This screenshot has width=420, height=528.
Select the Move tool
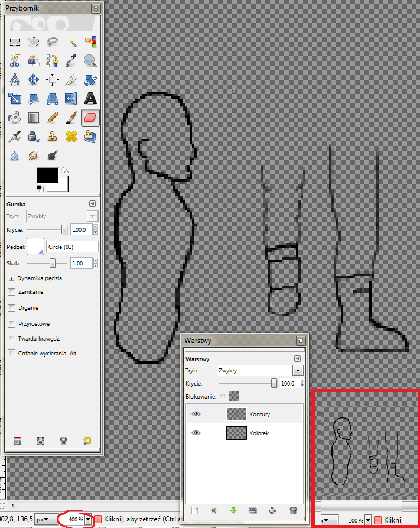pyautogui.click(x=34, y=79)
